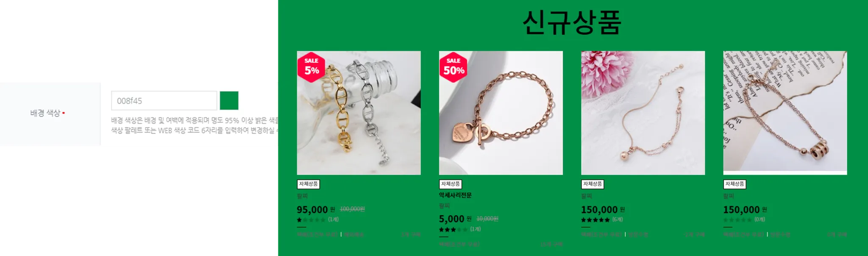Click the SALE 5% badge
Screen dimensions: 868x256
[312, 67]
